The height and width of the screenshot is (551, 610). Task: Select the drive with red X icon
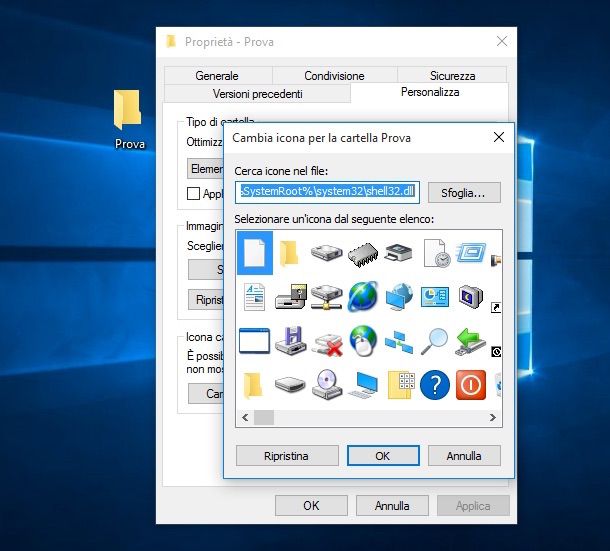(x=326, y=340)
